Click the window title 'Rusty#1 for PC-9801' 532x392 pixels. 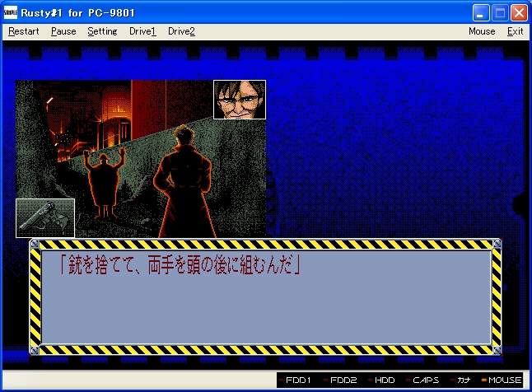[x=77, y=13]
